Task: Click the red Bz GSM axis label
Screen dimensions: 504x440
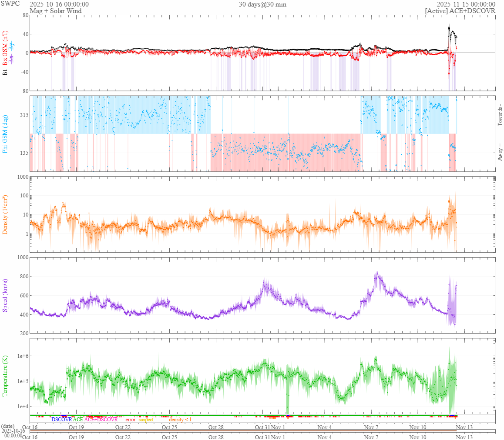Action: pyautogui.click(x=5, y=48)
